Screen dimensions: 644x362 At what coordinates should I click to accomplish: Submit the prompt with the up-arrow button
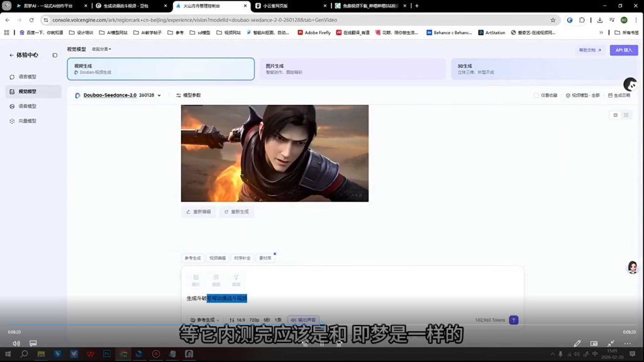[513, 320]
